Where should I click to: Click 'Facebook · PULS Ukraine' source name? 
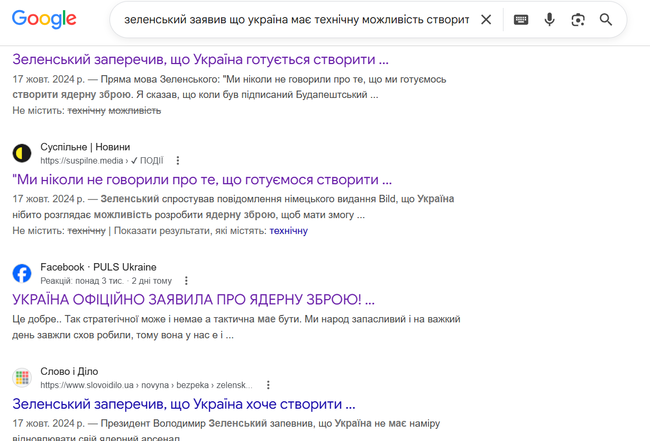(x=98, y=267)
